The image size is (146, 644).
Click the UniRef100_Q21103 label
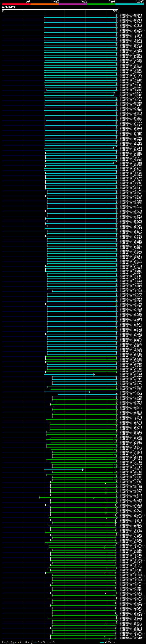[x=131, y=527]
